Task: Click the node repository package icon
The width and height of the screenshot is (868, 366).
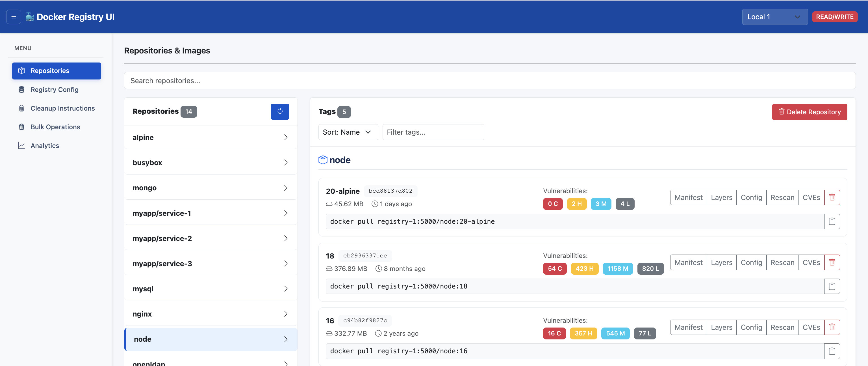Action: tap(323, 160)
